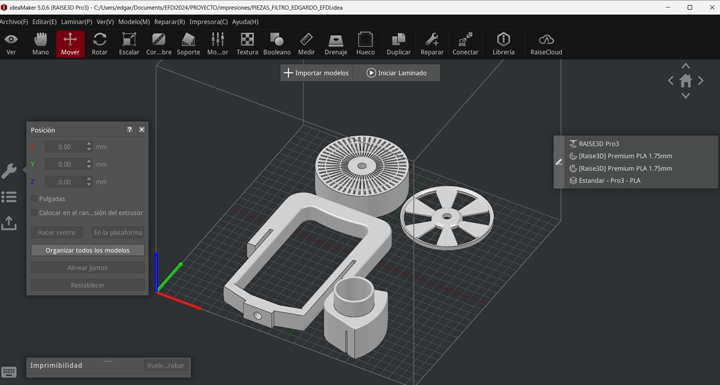
Task: Rotate view left with the left chevron
Action: pos(670,81)
